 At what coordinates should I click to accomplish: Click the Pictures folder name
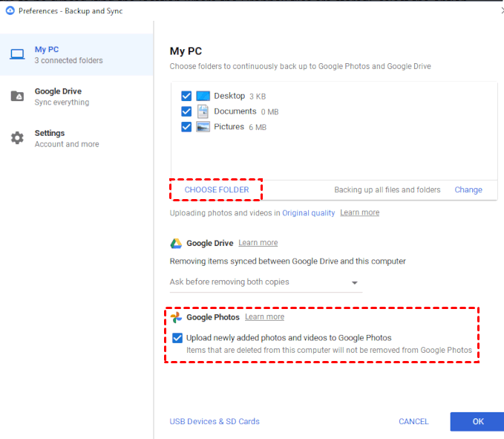[x=229, y=127]
